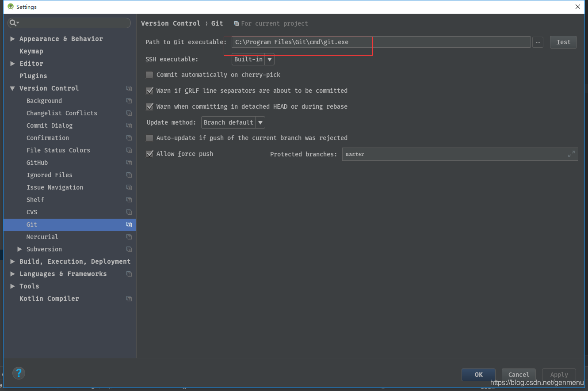Click the OK button

[478, 375]
